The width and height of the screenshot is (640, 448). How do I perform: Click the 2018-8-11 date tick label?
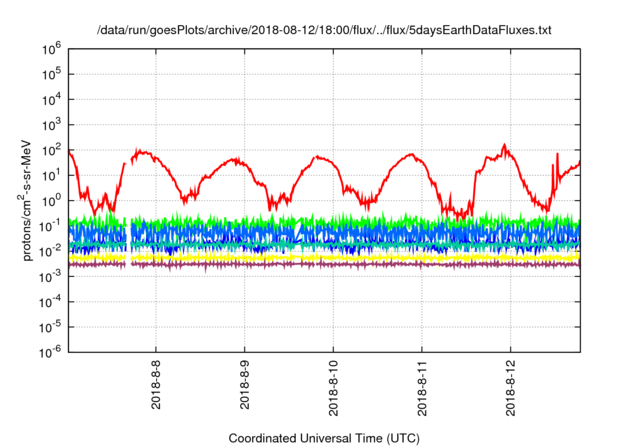point(422,388)
